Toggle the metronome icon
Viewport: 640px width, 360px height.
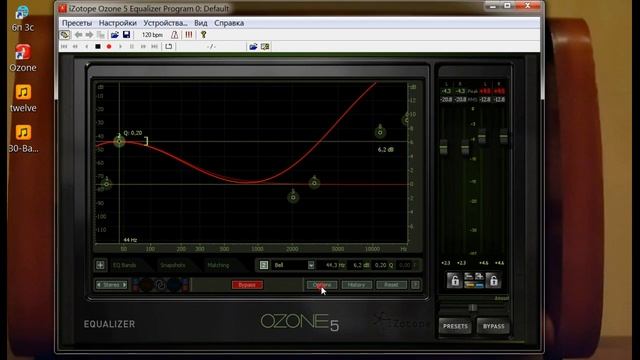coord(175,35)
